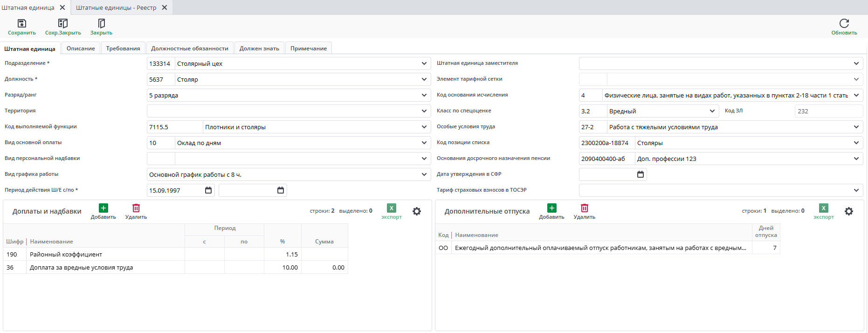
Task: Refresh the form with Обновить icon
Action: tap(844, 24)
